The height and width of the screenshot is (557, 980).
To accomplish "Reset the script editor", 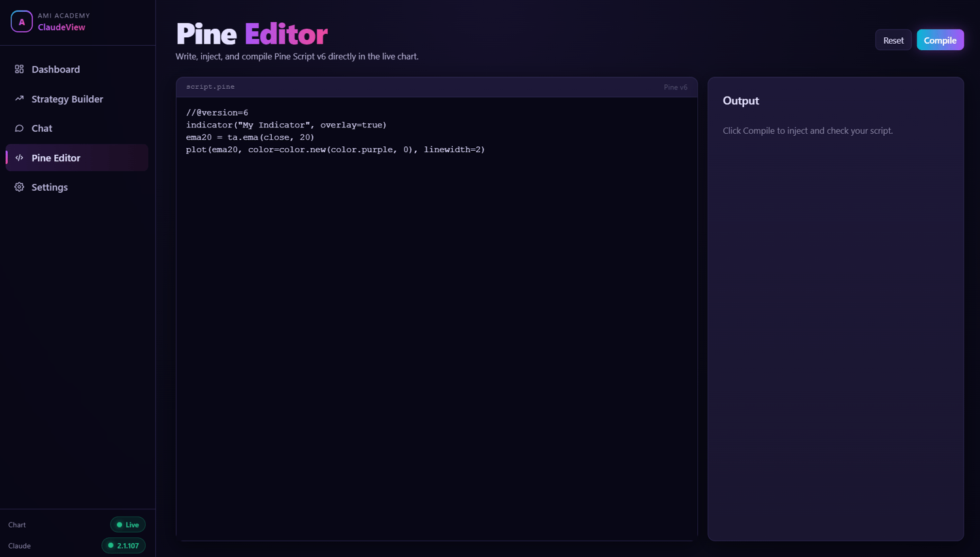I will point(893,40).
